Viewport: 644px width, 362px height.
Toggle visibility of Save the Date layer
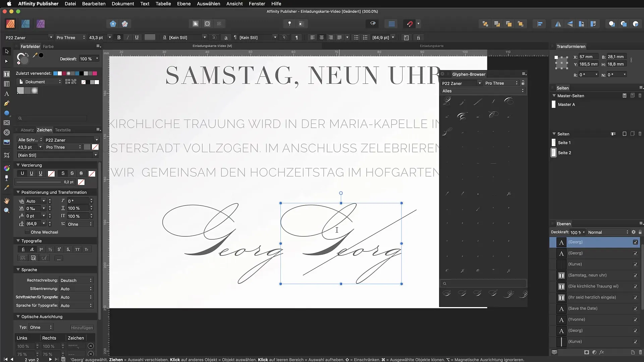click(635, 308)
